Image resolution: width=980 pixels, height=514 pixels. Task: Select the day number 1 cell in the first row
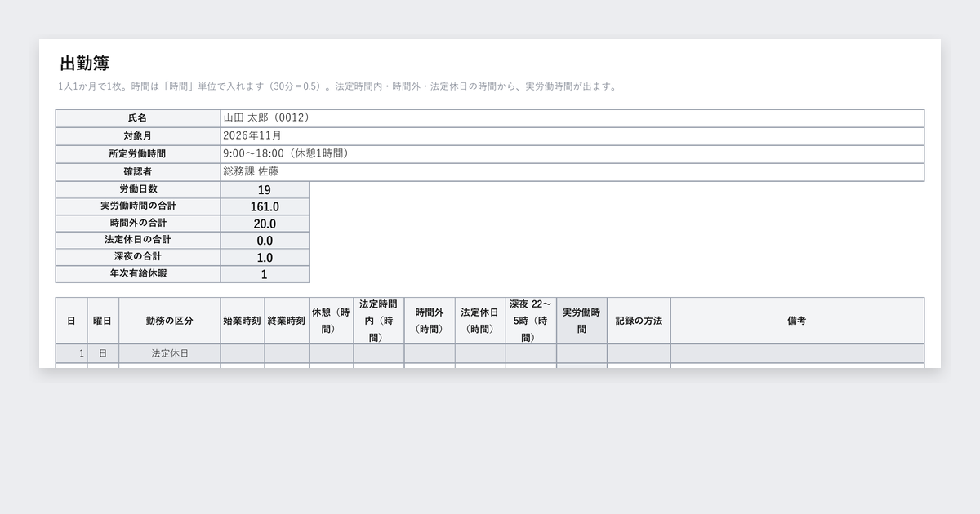[x=71, y=353]
